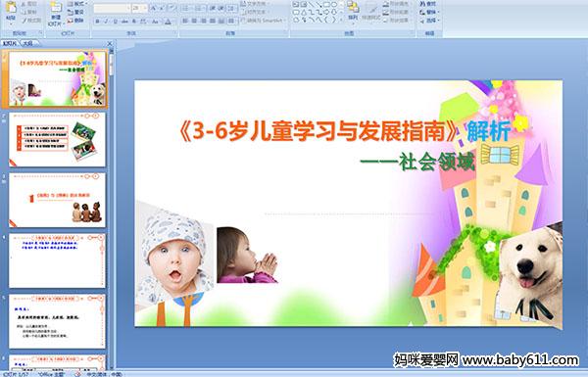Click the center text alignment icon
This screenshot has width=588, height=377.
(194, 21)
